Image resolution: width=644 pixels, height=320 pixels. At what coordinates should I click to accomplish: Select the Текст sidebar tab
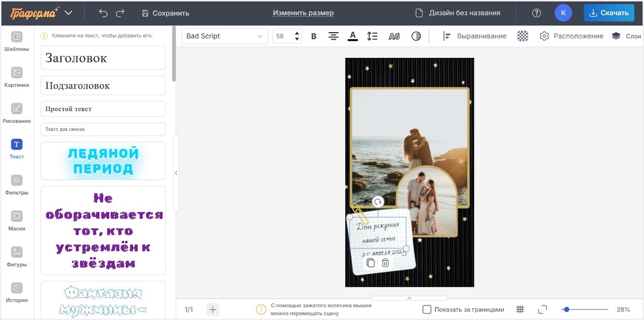17,149
